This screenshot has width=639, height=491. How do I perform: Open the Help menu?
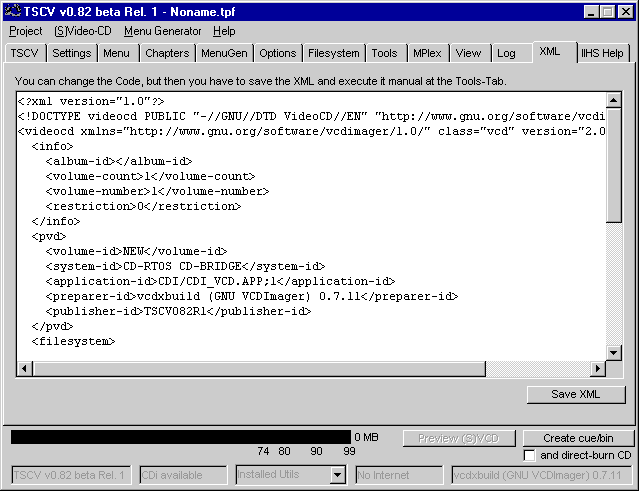[224, 31]
